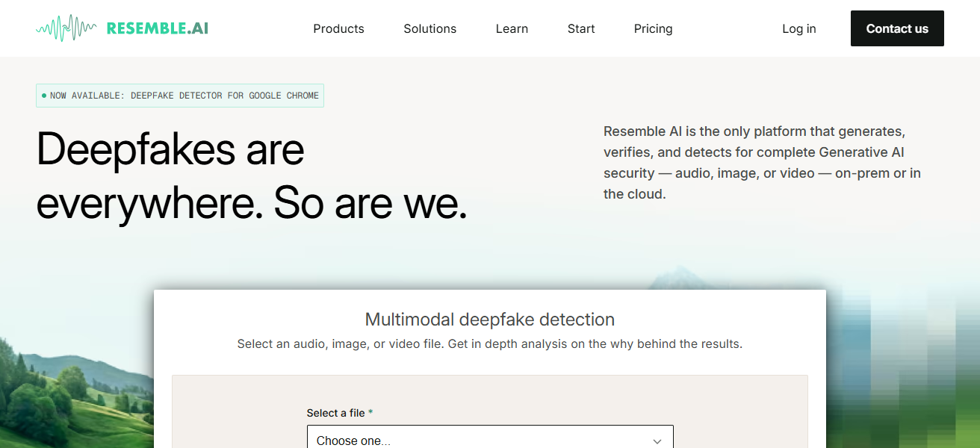
Task: Open the Learn navigation menu
Action: (x=512, y=28)
